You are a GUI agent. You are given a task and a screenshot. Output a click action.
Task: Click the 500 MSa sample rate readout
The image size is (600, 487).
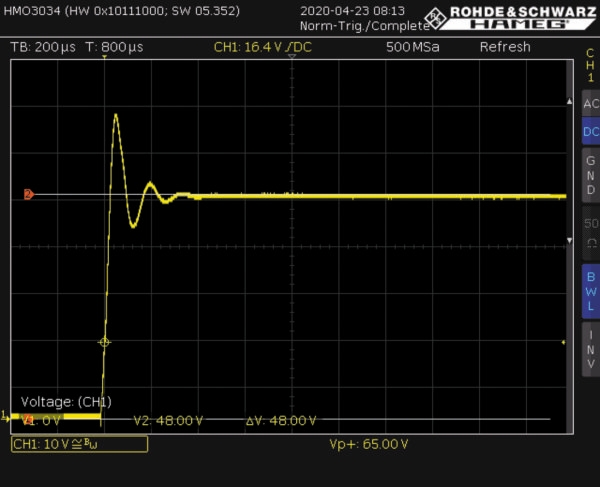click(412, 47)
